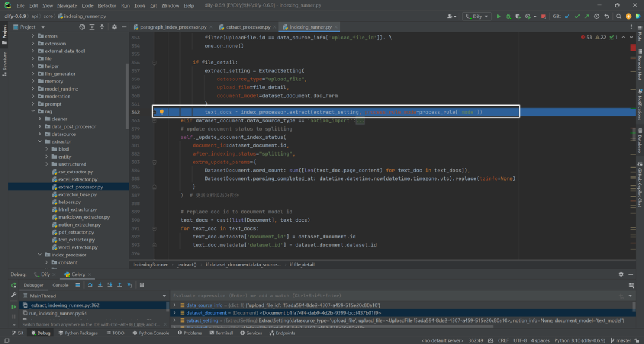
Task: Toggle the Database side tool window
Action: [639, 140]
